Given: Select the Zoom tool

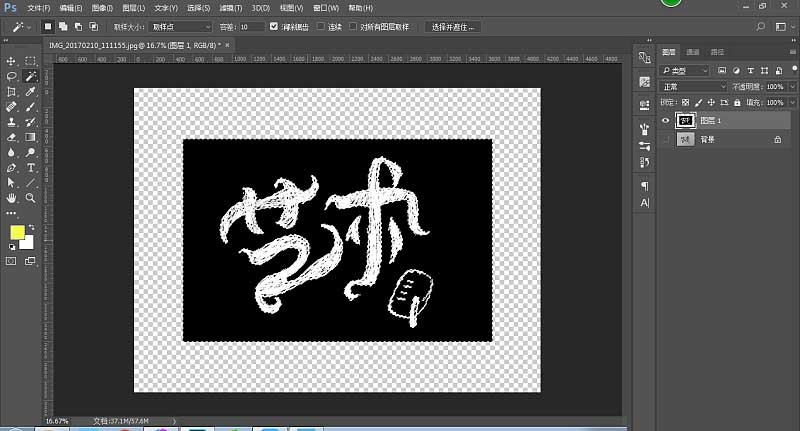Looking at the screenshot, I should (x=30, y=198).
